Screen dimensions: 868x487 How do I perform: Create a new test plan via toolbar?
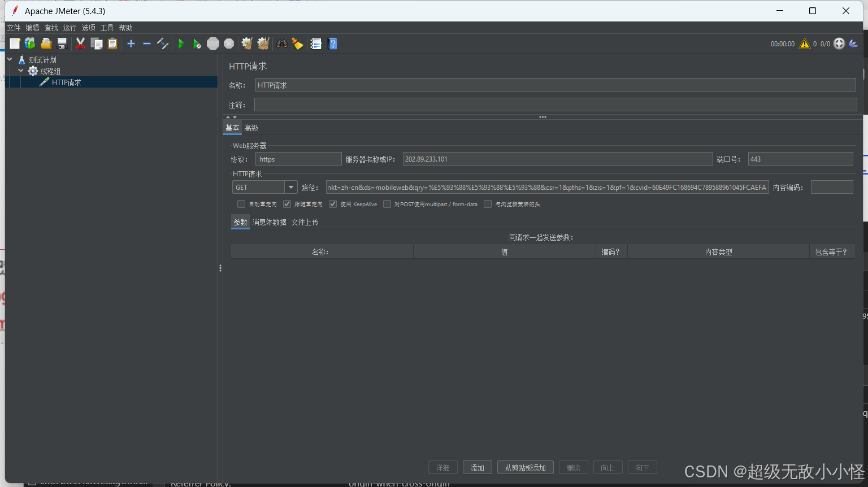[x=15, y=44]
